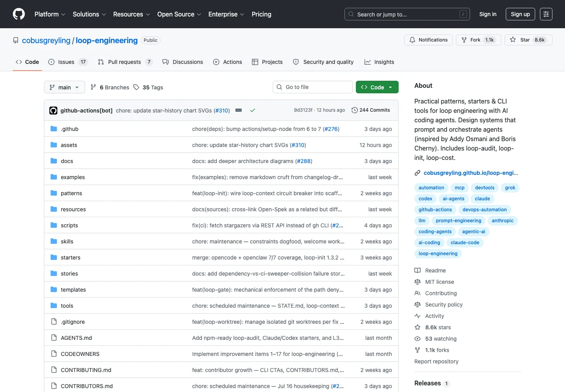The width and height of the screenshot is (565, 392).
Task: Open the main branch dropdown
Action: [x=64, y=87]
